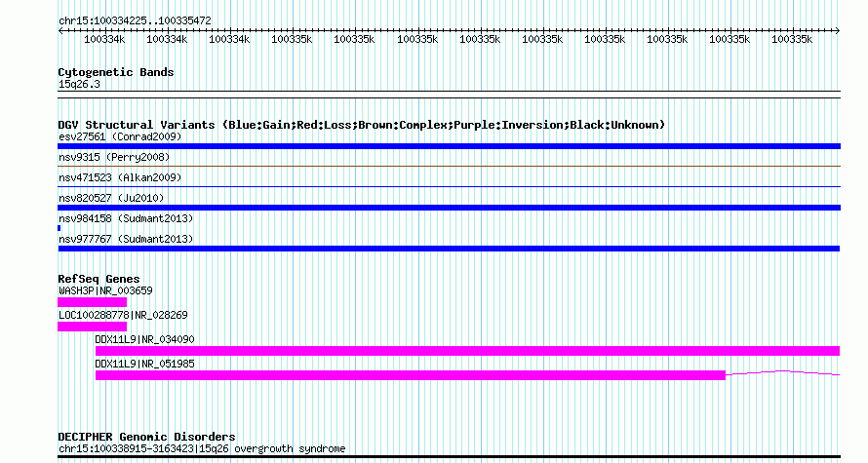Click the Cytogenetic Bands track title
Viewport: 868px width, 463px height.
click(x=116, y=72)
